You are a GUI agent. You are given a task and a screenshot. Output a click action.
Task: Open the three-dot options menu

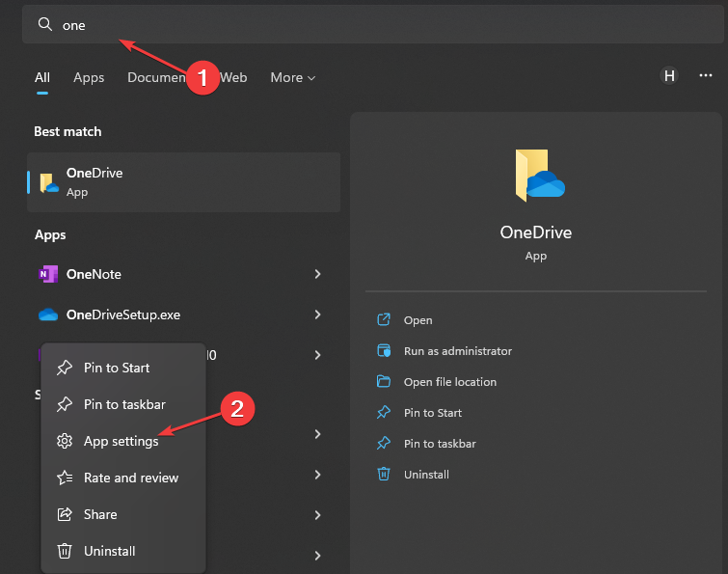(x=705, y=75)
